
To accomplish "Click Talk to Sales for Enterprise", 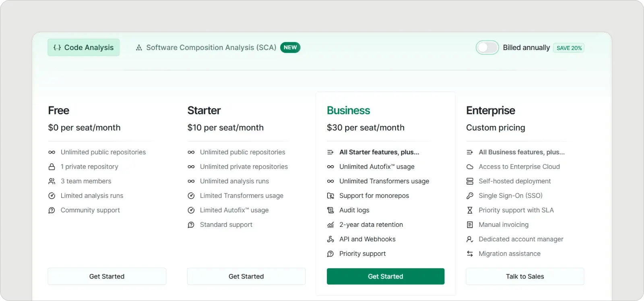I will pyautogui.click(x=524, y=276).
